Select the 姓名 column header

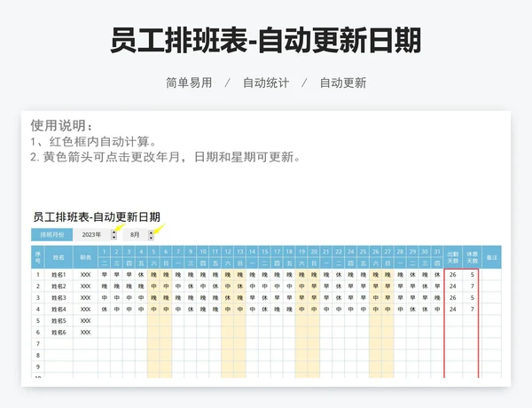pos(59,257)
